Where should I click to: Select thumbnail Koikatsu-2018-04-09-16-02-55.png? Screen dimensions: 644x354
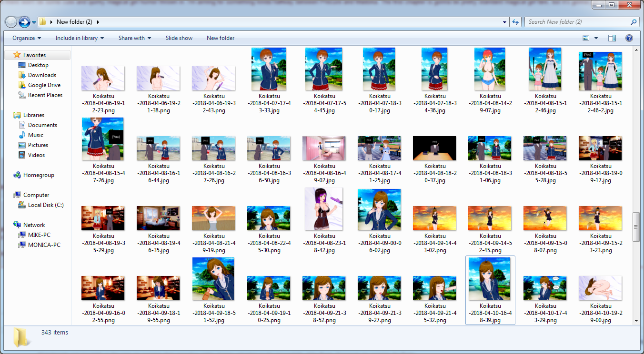pyautogui.click(x=103, y=288)
